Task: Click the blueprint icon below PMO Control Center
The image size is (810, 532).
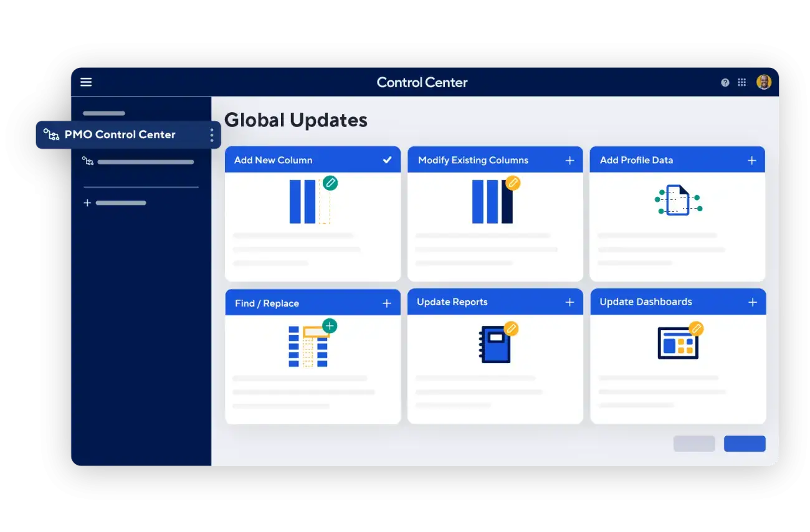Action: [x=88, y=161]
